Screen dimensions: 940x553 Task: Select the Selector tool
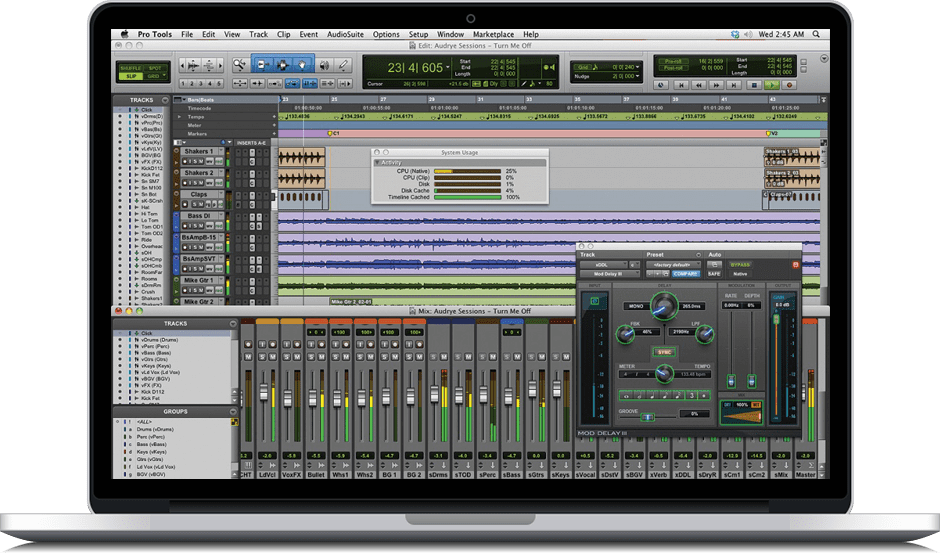(282, 65)
